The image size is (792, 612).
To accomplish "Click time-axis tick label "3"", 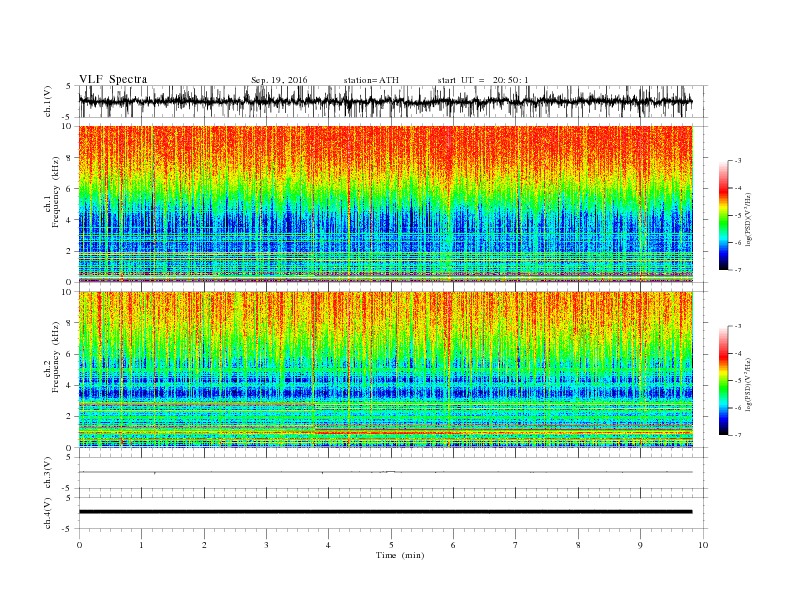I will (x=266, y=545).
